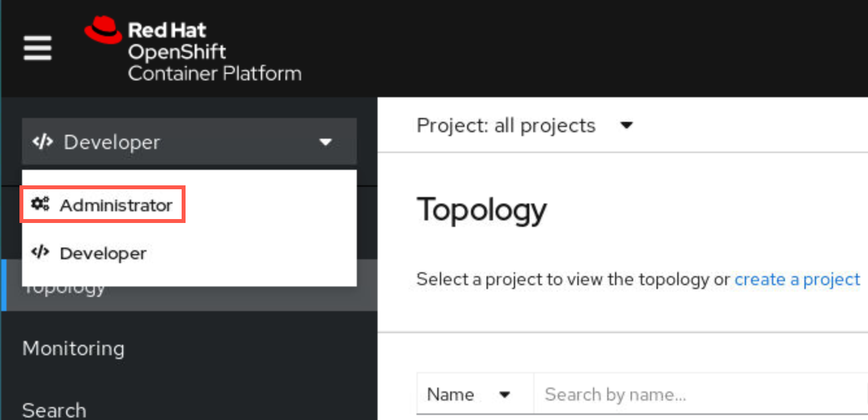Open the Name filter dropdown
868x420 pixels.
(x=475, y=394)
